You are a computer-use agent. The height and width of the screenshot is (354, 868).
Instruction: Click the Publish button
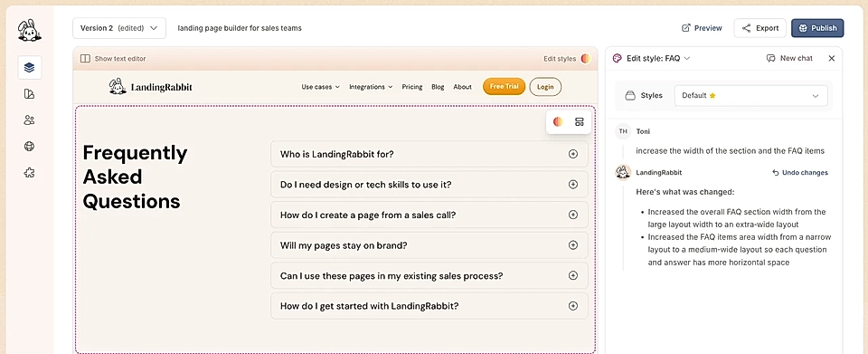tap(817, 28)
